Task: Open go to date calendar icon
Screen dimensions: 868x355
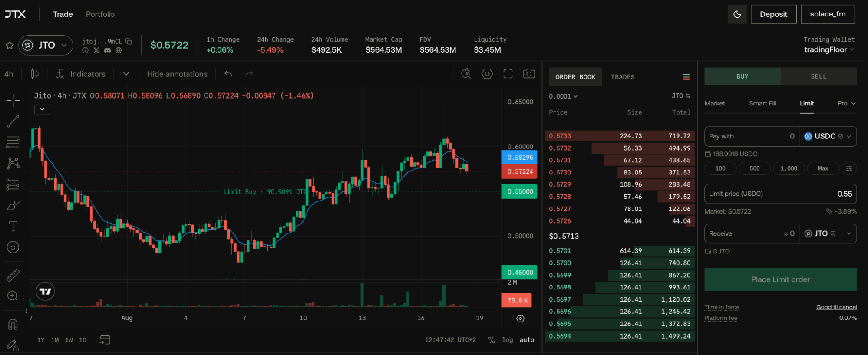Action: [x=105, y=340]
